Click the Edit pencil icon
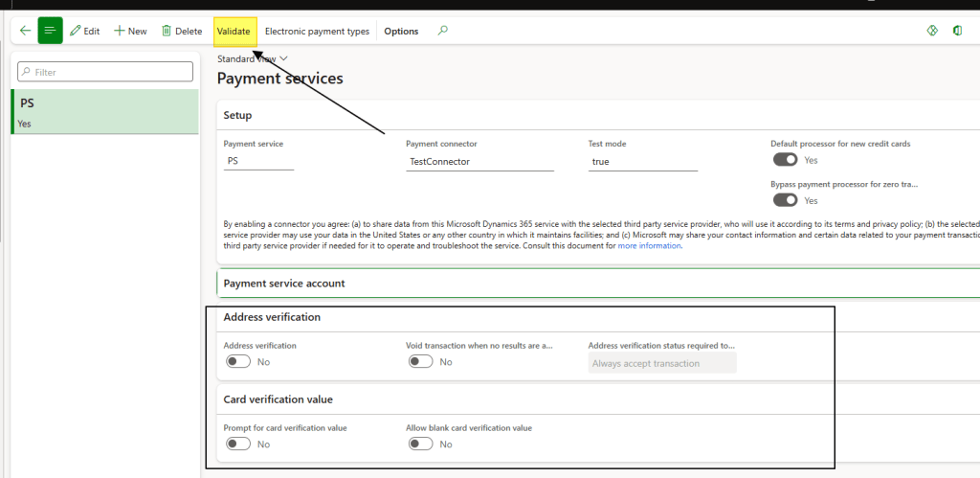Screen dimensions: 980x478 (76, 31)
